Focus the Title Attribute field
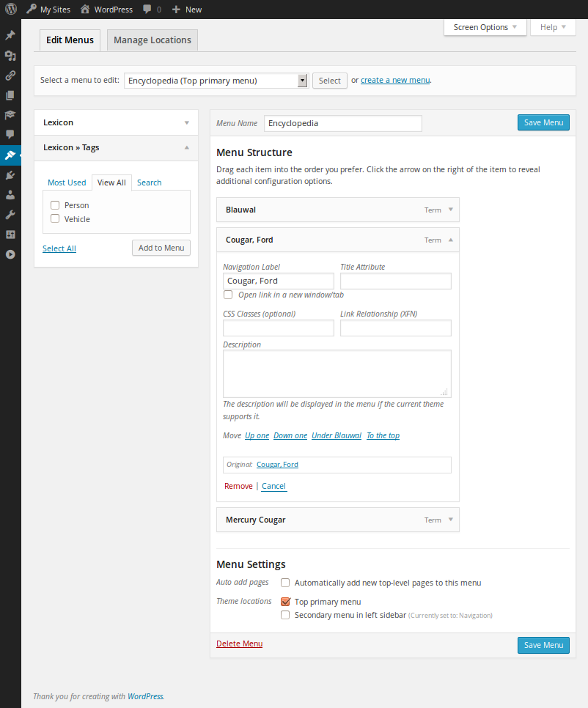The height and width of the screenshot is (708, 588). [396, 281]
